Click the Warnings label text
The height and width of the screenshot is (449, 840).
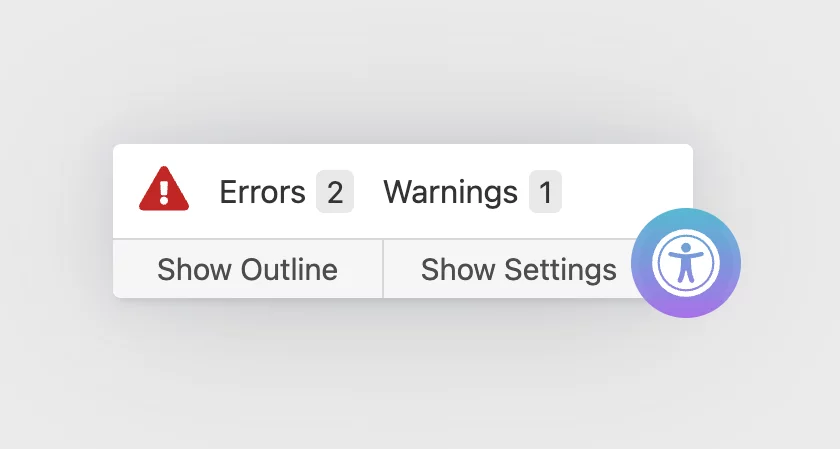click(451, 192)
